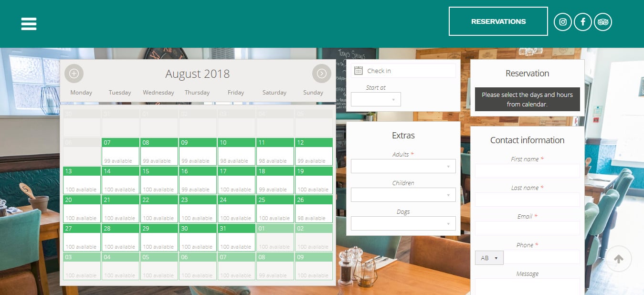Click the Phone number input field

click(x=542, y=257)
